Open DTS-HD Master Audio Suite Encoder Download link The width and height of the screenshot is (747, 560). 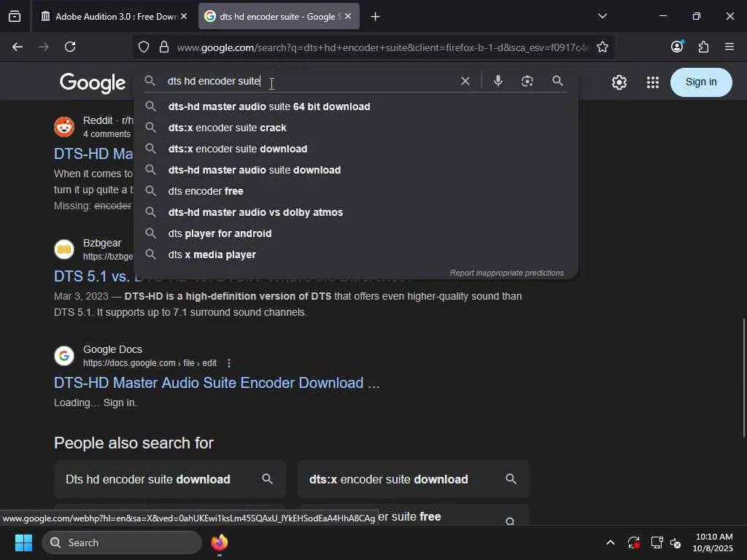point(217,383)
